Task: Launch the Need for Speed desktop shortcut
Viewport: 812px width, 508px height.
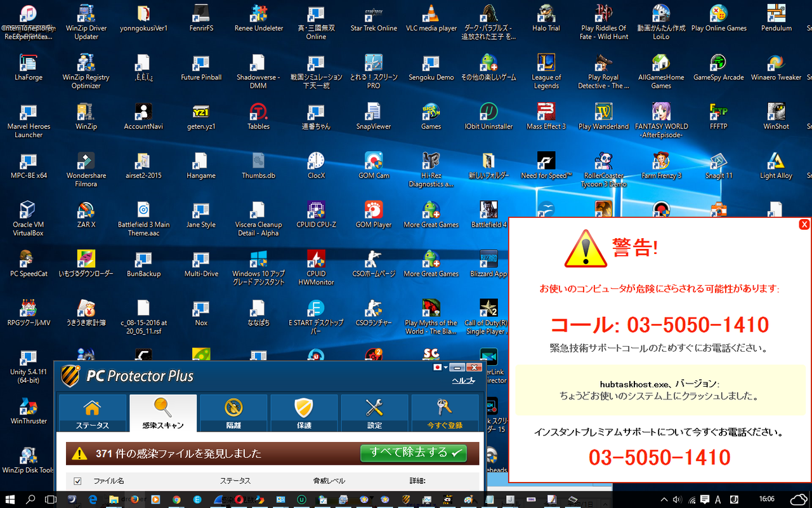Action: 546,166
